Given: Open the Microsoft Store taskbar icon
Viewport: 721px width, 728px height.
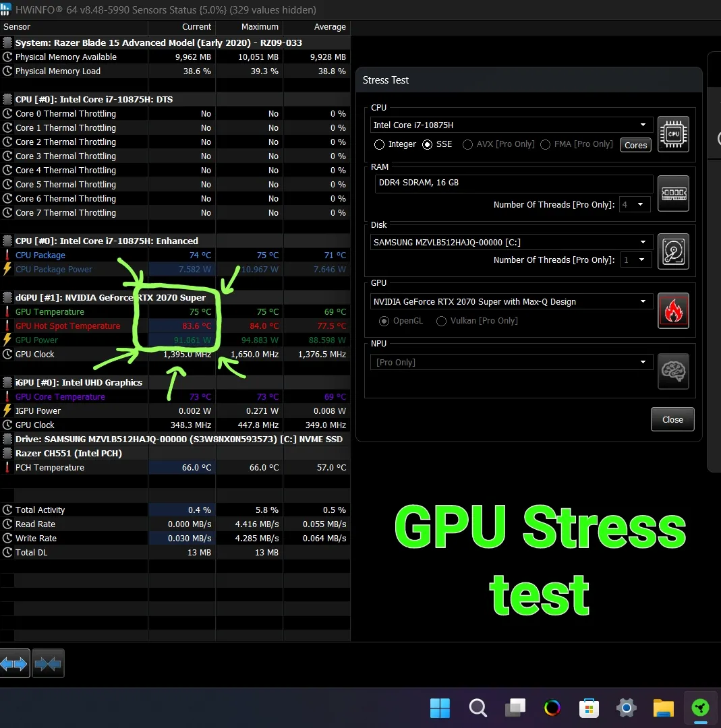Looking at the screenshot, I should tap(589, 708).
